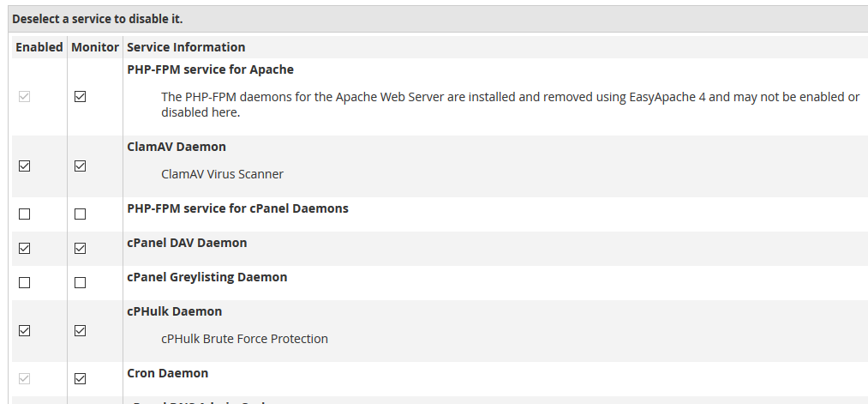
Task: Click the Service Information column header
Action: pos(186,47)
